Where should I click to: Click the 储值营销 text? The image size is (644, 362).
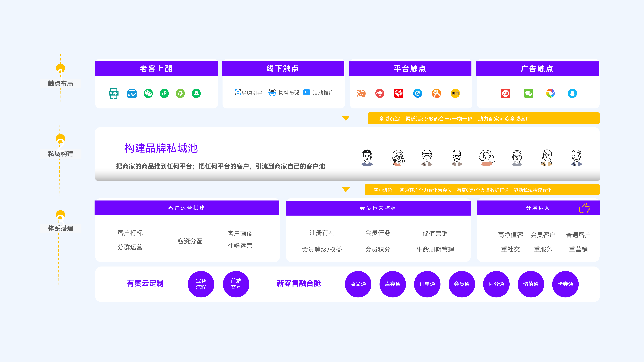coord(435,234)
